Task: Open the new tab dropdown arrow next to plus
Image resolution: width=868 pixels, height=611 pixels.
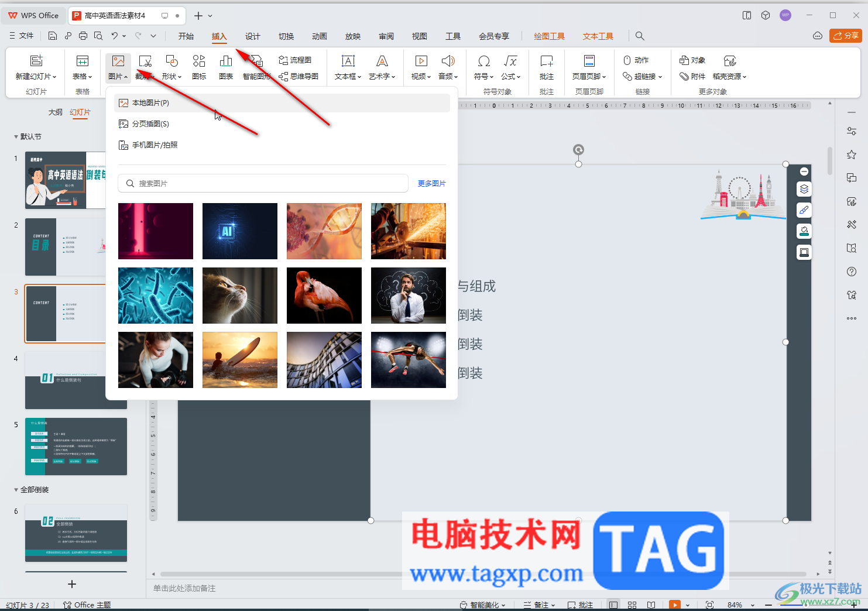Action: click(211, 16)
